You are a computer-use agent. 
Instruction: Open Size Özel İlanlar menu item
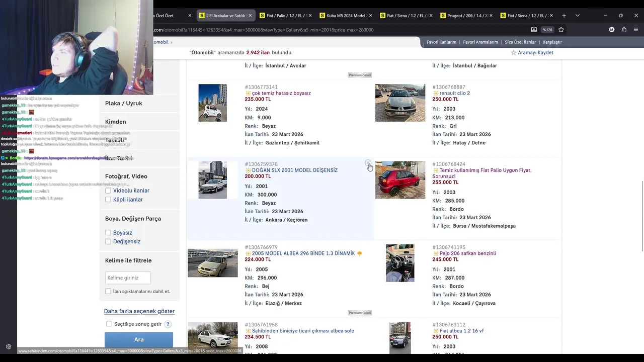pos(520,42)
